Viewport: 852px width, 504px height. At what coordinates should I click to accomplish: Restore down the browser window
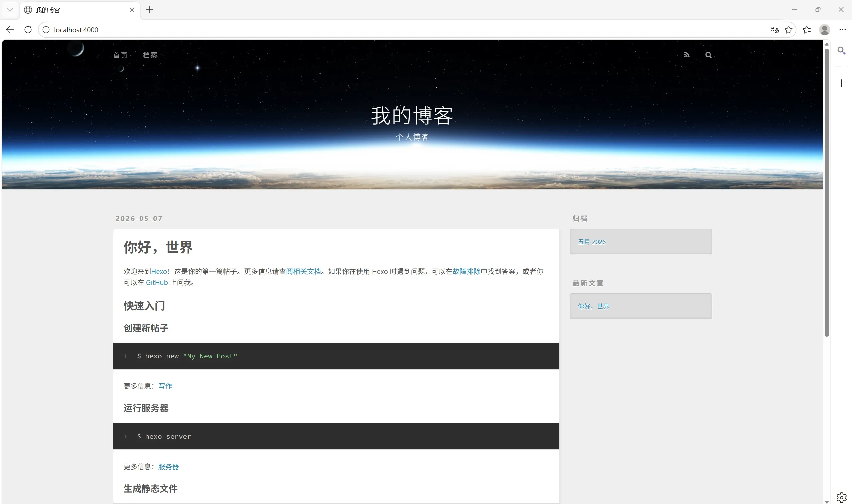point(818,10)
